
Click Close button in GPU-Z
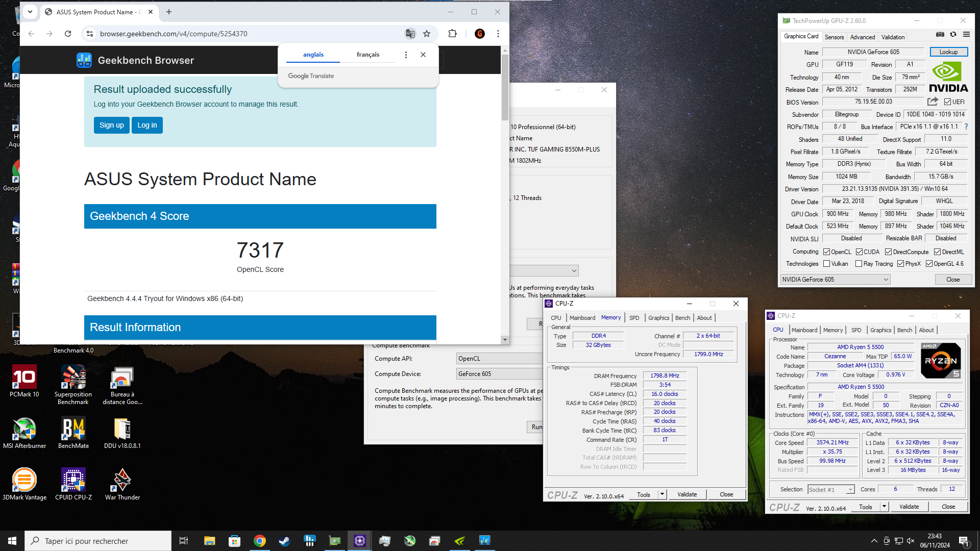(x=953, y=280)
